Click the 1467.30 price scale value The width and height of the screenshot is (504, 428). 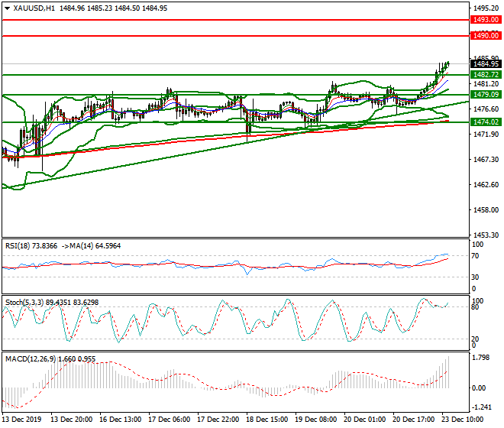(x=486, y=160)
